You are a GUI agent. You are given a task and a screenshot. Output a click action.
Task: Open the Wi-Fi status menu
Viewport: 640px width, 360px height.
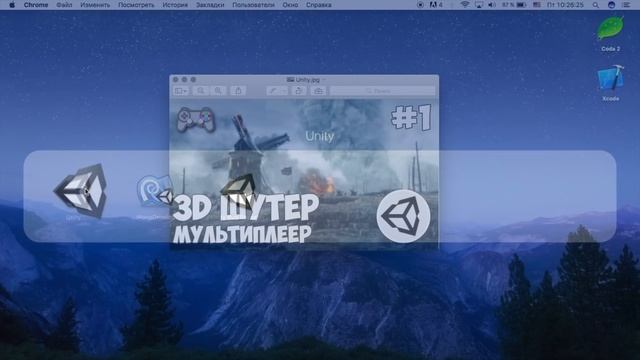tap(464, 5)
